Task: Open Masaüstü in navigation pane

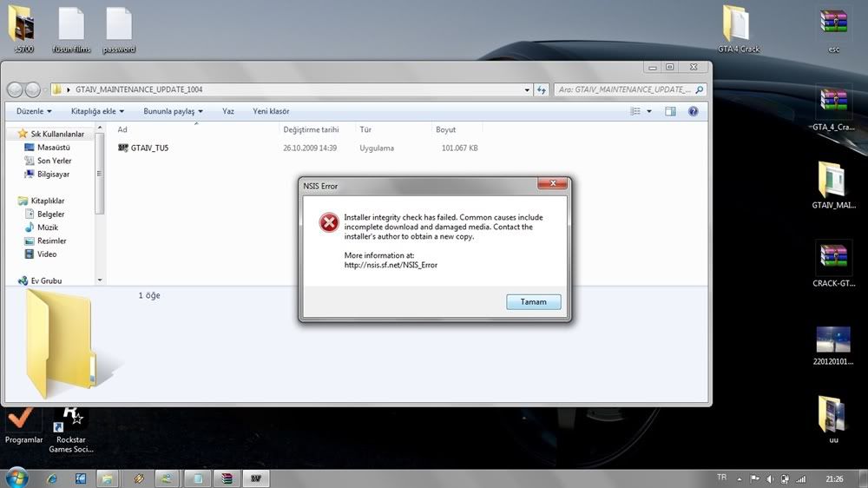Action: [x=48, y=148]
